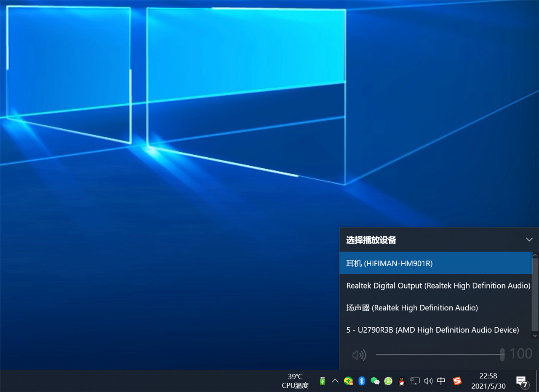The image size is (539, 392).
Task: Collapse the playback device list chevron
Action: tap(529, 240)
